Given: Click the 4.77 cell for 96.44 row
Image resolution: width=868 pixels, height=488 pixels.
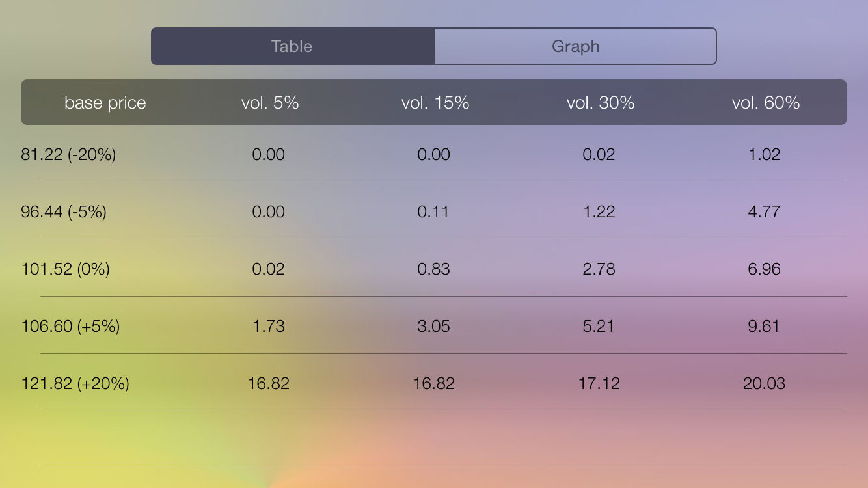Looking at the screenshot, I should click(x=765, y=211).
